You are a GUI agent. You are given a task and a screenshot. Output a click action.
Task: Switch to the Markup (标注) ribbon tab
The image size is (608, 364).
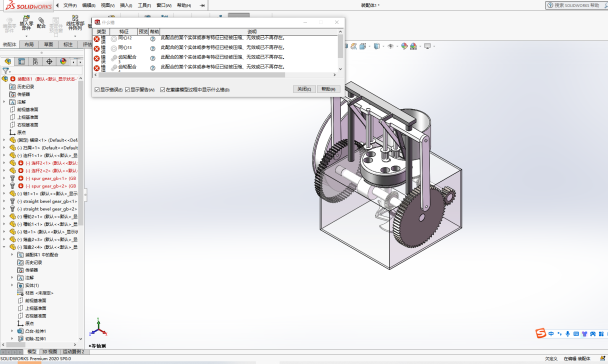68,44
